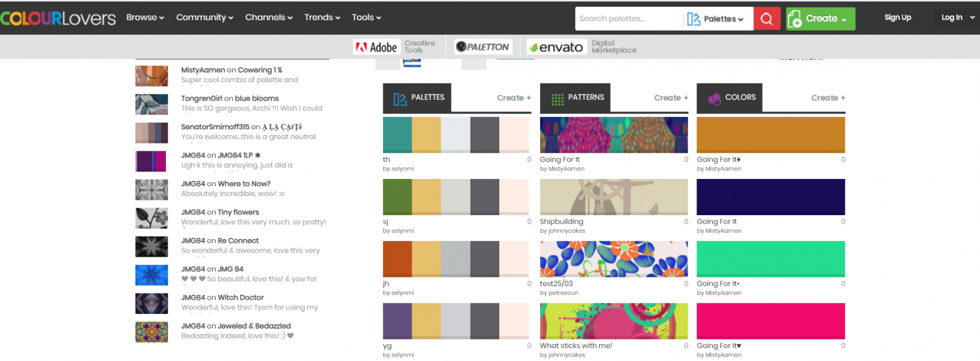The width and height of the screenshot is (980, 361).
Task: Click the Palettes section header icon
Action: [x=400, y=99]
